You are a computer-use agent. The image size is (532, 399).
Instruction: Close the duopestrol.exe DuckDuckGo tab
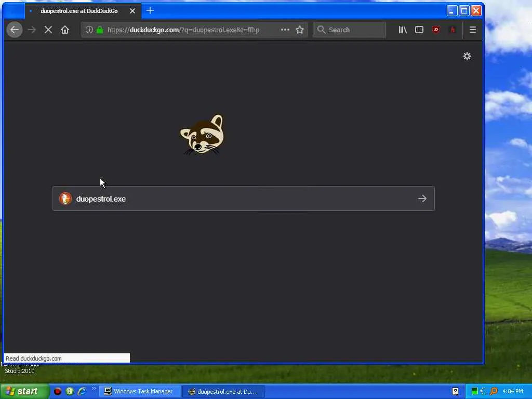point(132,11)
